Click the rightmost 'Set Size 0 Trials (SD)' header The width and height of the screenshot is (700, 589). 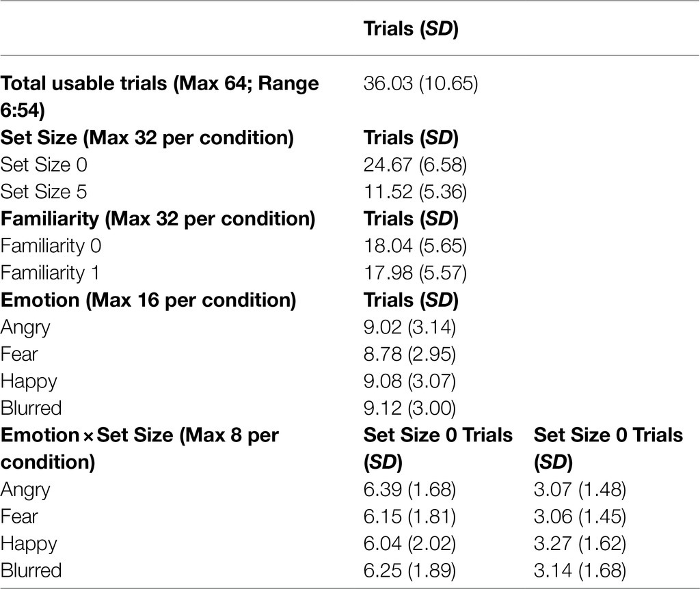[x=608, y=448]
